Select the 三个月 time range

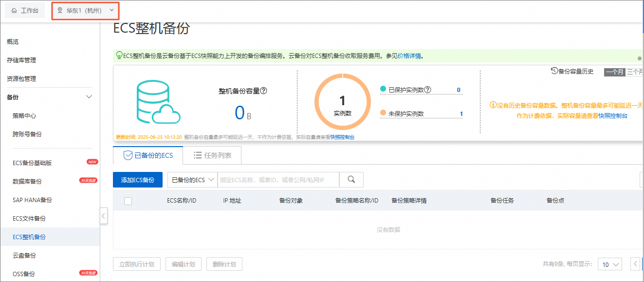[x=635, y=72]
